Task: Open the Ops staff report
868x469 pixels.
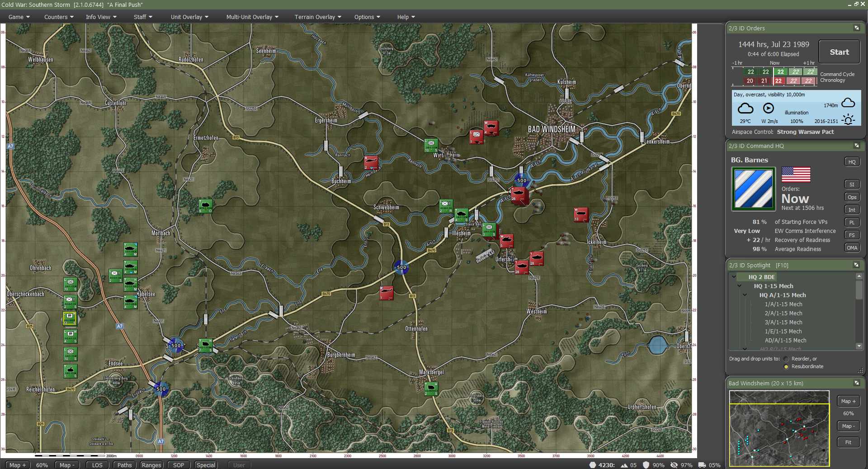Action: [x=852, y=197]
